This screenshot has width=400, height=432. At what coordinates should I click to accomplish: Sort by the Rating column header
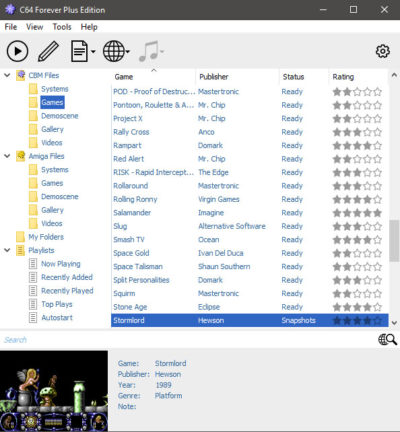(x=359, y=77)
